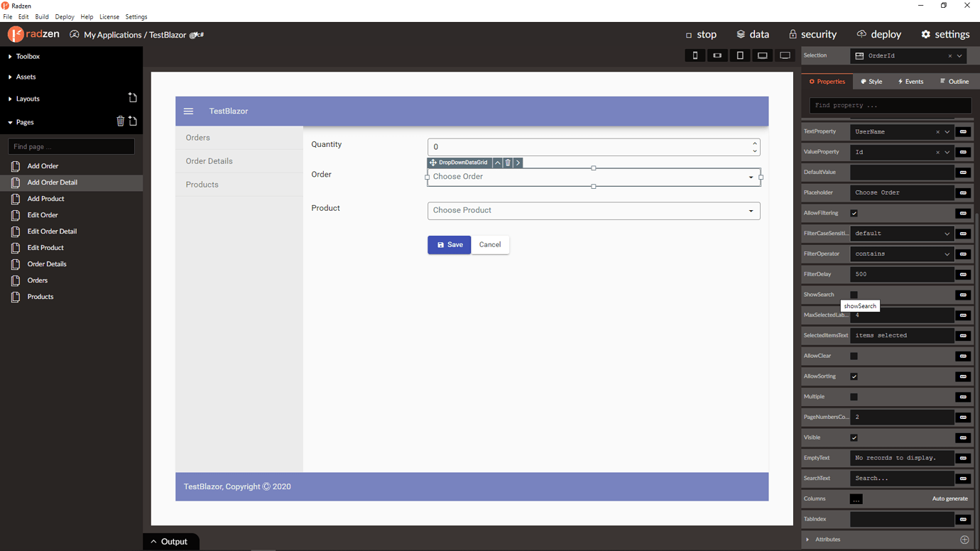
Task: Click data-bind icon for DefaultValue
Action: 963,173
